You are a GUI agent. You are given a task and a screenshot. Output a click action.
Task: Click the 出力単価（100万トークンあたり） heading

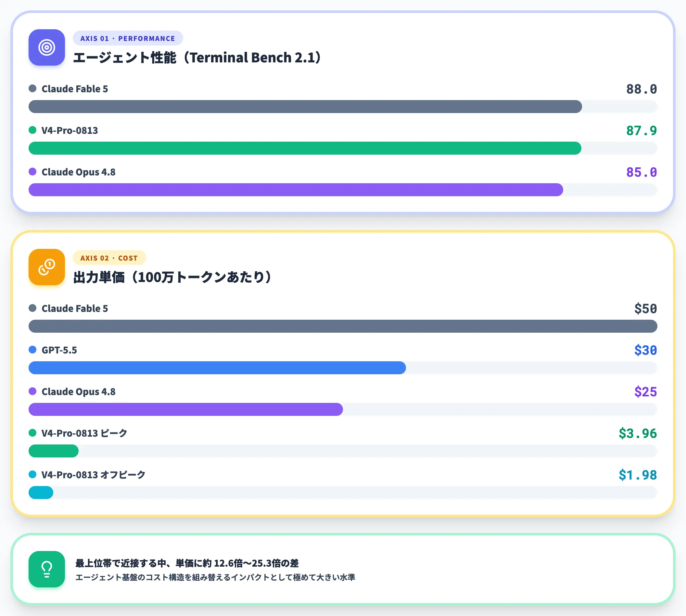point(172,277)
